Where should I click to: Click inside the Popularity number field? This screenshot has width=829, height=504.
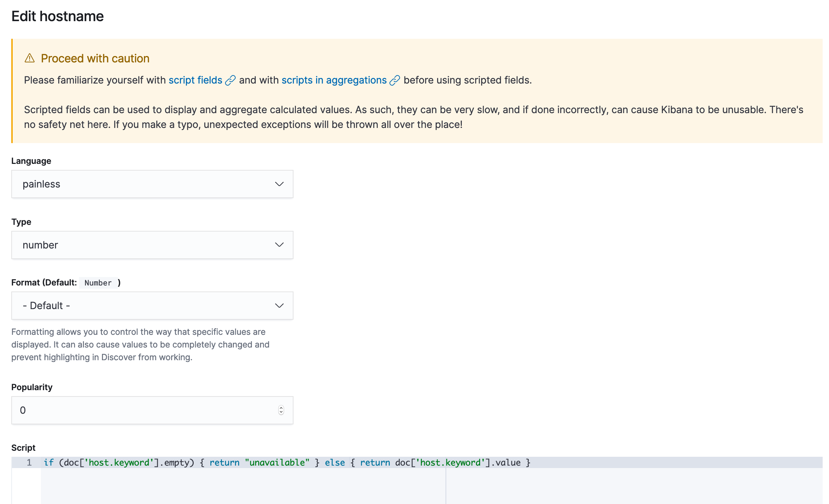tap(141, 410)
